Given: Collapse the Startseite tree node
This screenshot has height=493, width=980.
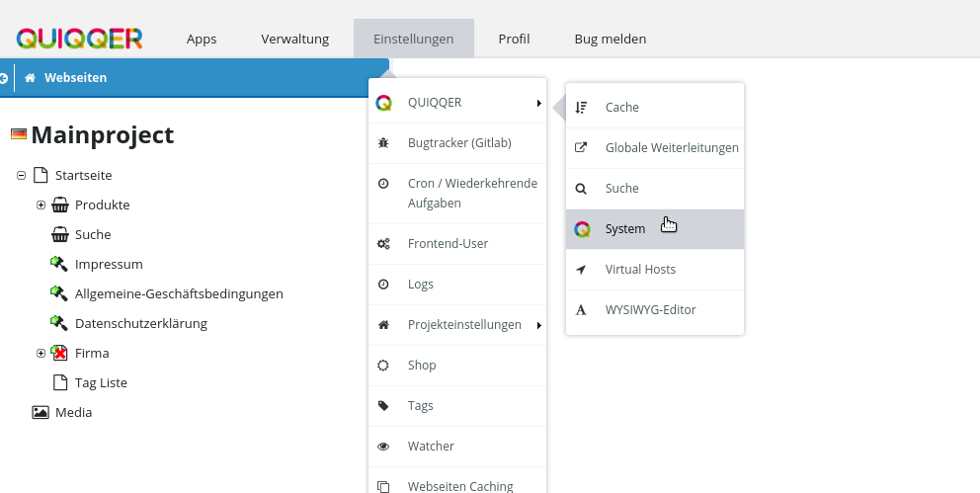Looking at the screenshot, I should pos(21,176).
